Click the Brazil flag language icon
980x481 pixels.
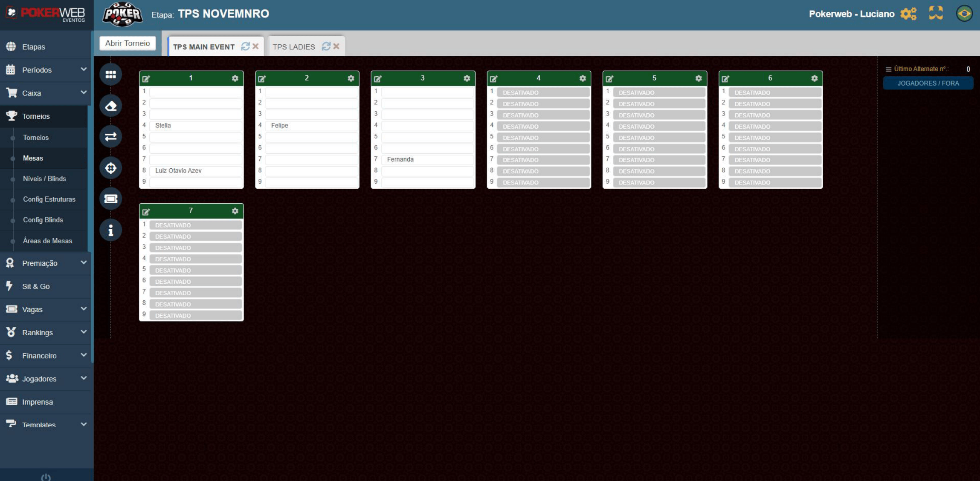point(964,14)
